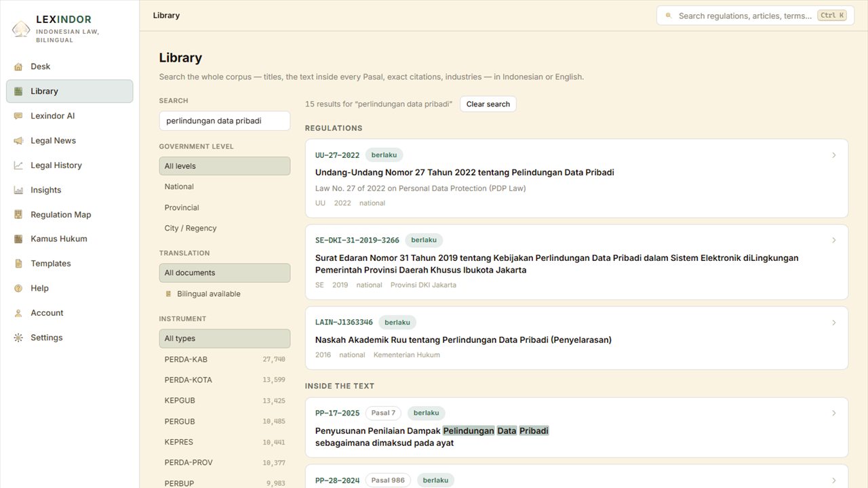Click the Help question mark icon

click(x=18, y=289)
